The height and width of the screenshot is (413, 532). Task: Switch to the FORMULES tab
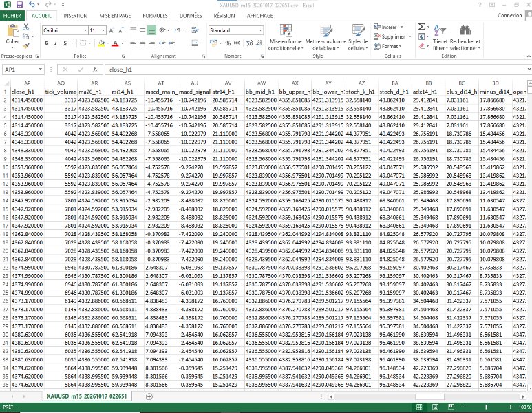(155, 16)
